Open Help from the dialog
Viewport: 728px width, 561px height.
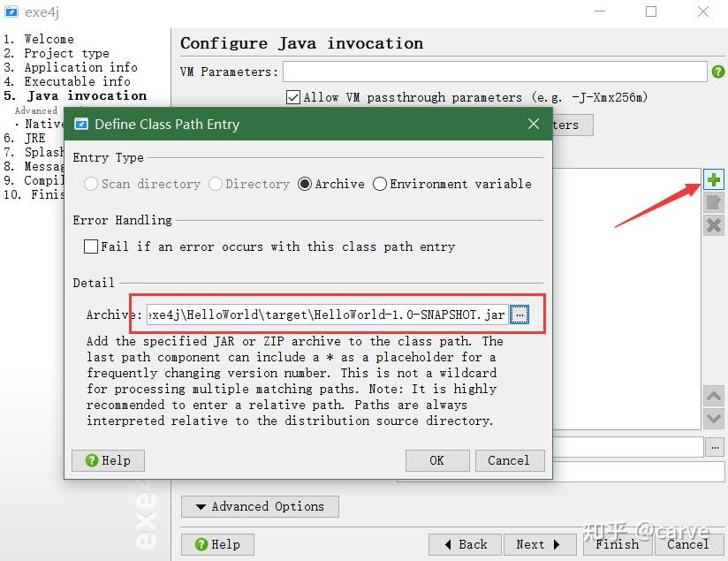(x=108, y=460)
